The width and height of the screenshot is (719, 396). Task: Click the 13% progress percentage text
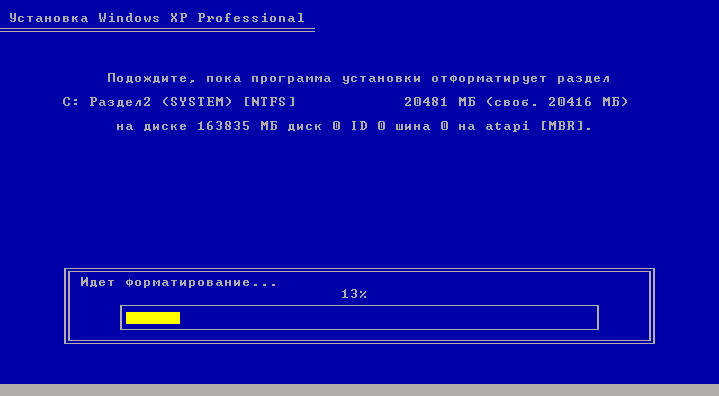(354, 294)
